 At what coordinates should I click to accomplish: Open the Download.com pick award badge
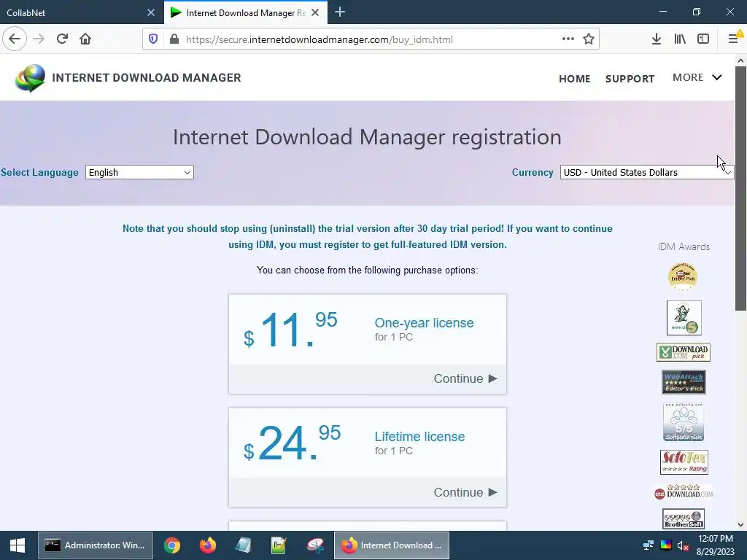(684, 352)
